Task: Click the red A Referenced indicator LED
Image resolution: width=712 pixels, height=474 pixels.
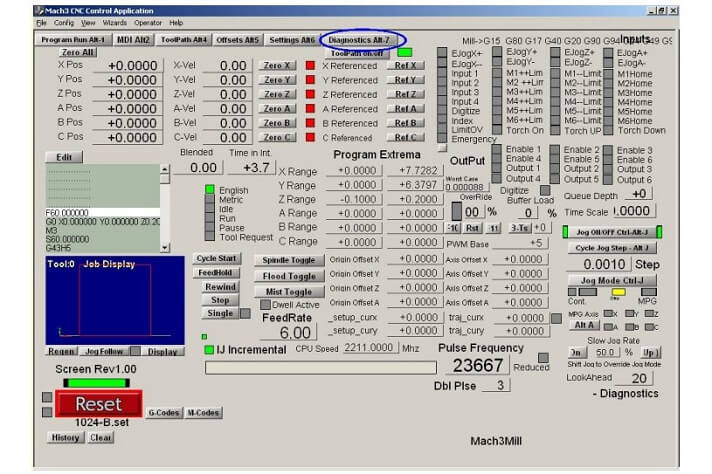Action: (x=310, y=109)
